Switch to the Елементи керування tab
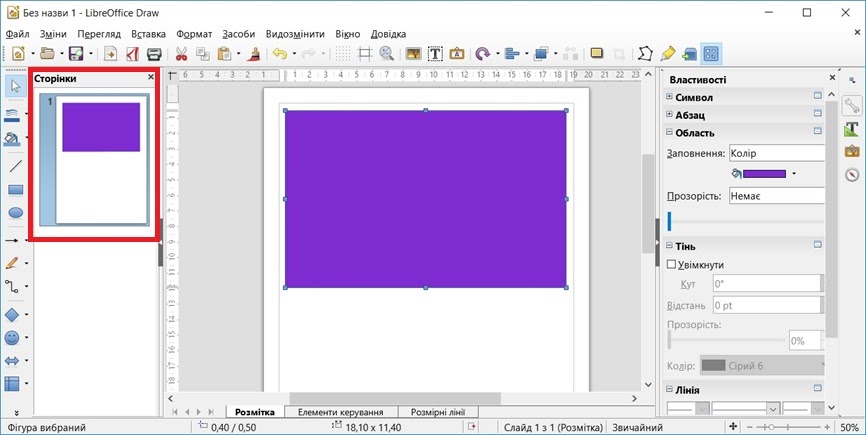 click(341, 412)
